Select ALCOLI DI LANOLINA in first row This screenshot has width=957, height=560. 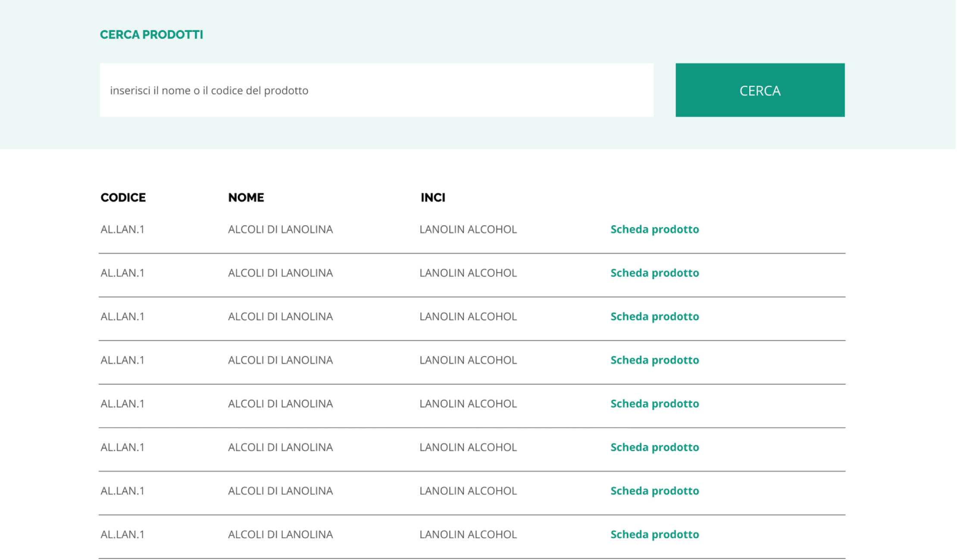click(x=280, y=229)
